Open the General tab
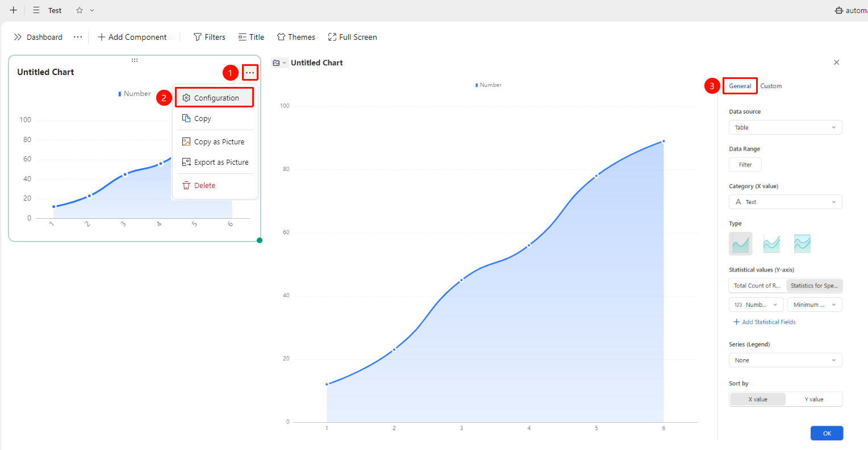Image resolution: width=868 pixels, height=450 pixels. (740, 86)
